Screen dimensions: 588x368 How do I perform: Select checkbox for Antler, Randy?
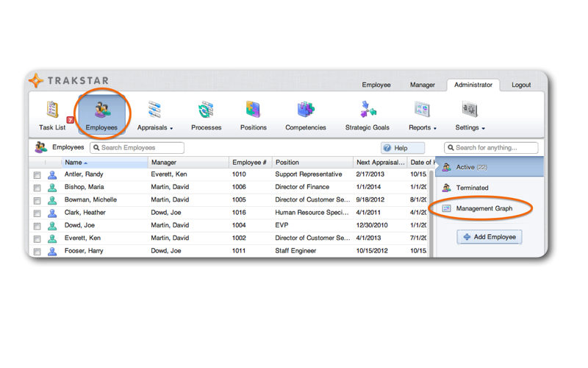pyautogui.click(x=37, y=175)
